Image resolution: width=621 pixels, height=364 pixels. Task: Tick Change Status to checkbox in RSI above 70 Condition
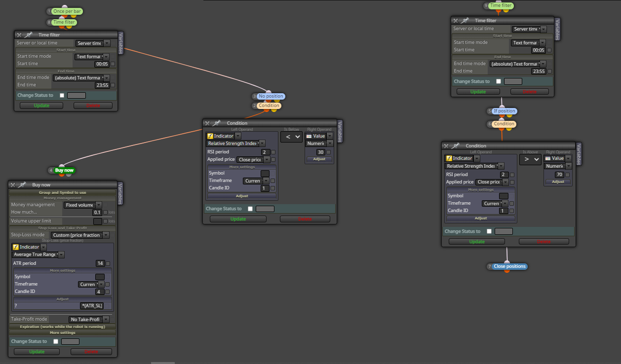click(489, 231)
